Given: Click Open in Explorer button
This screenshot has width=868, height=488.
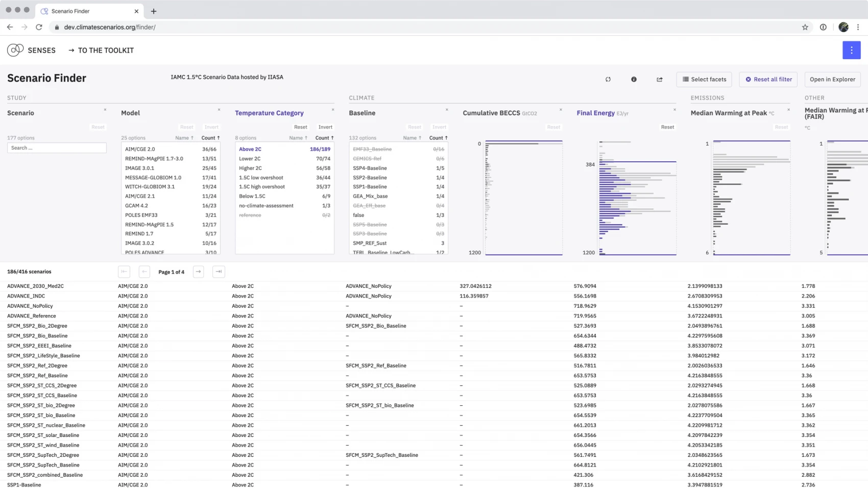Looking at the screenshot, I should click(832, 80).
